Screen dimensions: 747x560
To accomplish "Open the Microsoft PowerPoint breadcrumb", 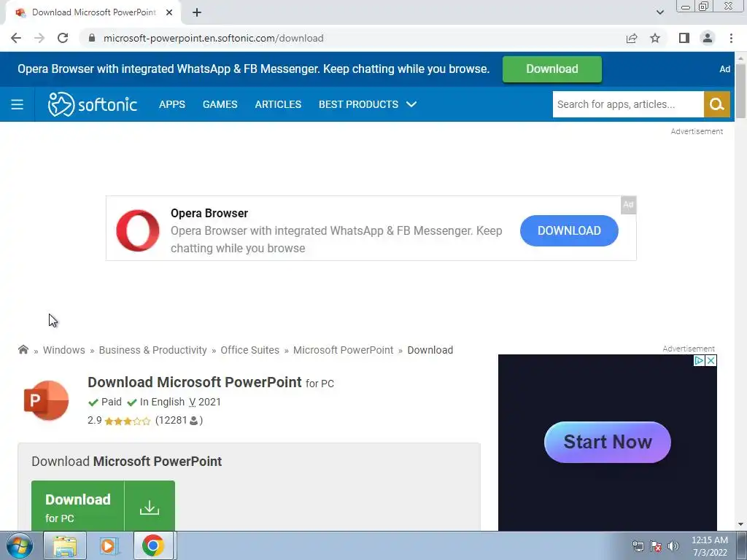I will coord(343,350).
